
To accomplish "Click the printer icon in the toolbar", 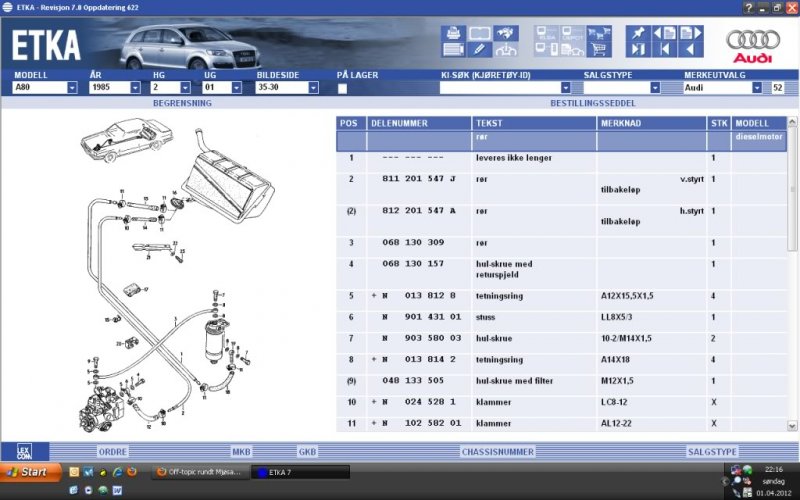I will pyautogui.click(x=452, y=32).
